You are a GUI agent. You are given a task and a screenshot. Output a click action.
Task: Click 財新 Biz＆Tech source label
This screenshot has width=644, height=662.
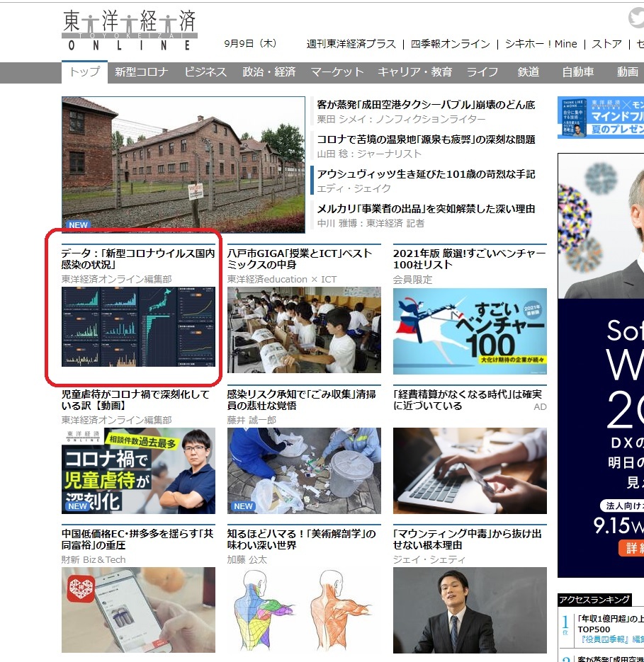click(94, 560)
